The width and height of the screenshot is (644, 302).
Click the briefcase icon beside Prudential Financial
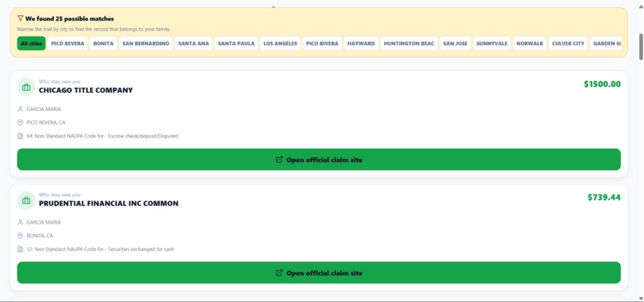(26, 200)
